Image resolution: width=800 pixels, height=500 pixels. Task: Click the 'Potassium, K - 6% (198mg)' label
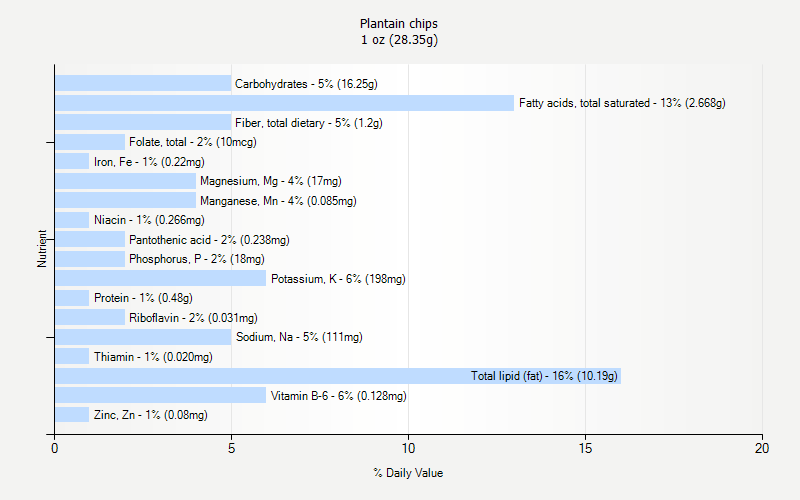point(338,279)
